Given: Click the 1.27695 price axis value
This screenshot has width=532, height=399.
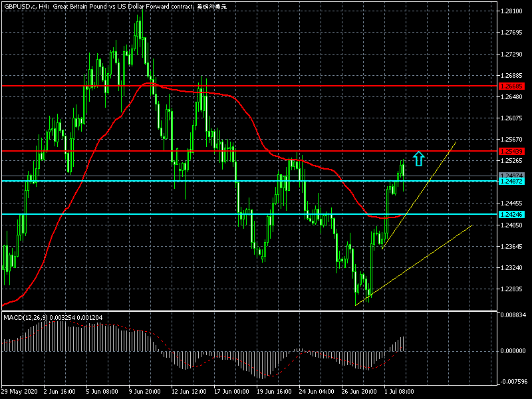Looking at the screenshot, I should 511,33.
